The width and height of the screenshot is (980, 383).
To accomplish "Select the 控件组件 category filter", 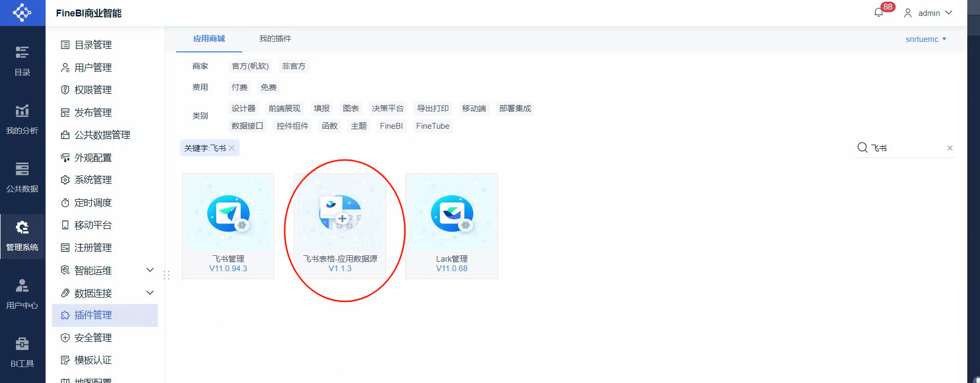I will click(293, 126).
